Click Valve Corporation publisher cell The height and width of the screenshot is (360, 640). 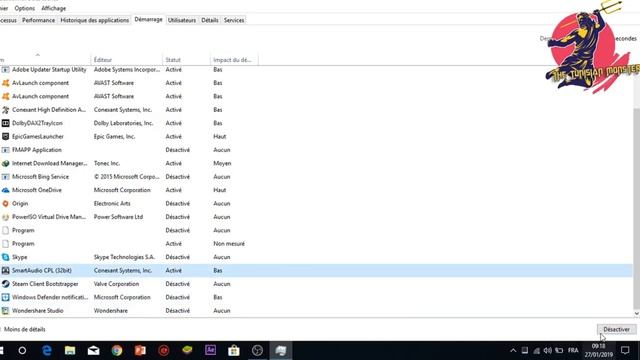point(116,284)
